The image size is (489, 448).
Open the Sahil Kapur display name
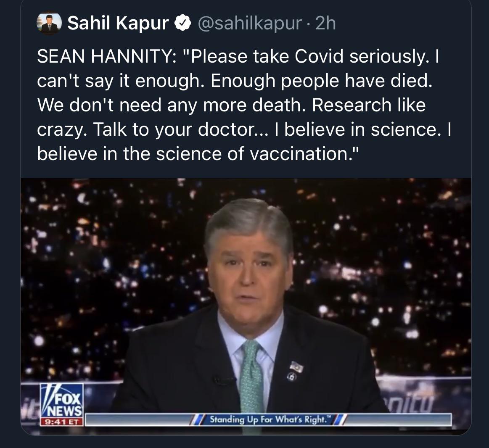[x=117, y=24]
